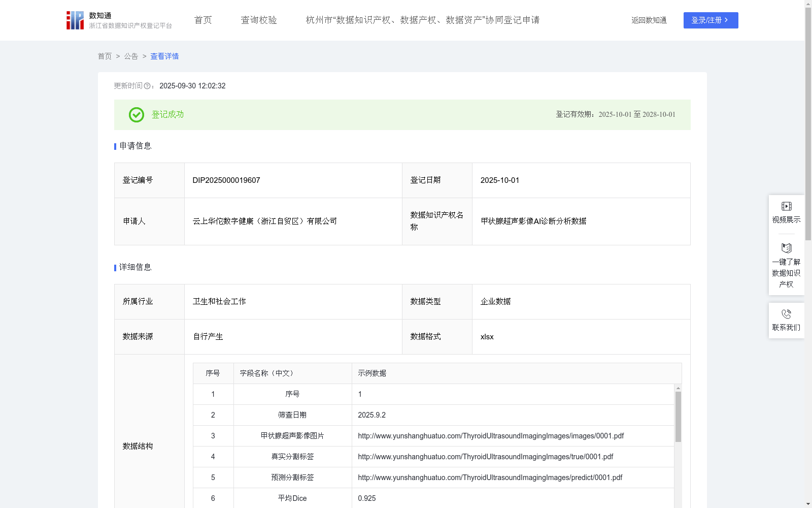Click the true/0001.pdf sample URL

point(486,457)
